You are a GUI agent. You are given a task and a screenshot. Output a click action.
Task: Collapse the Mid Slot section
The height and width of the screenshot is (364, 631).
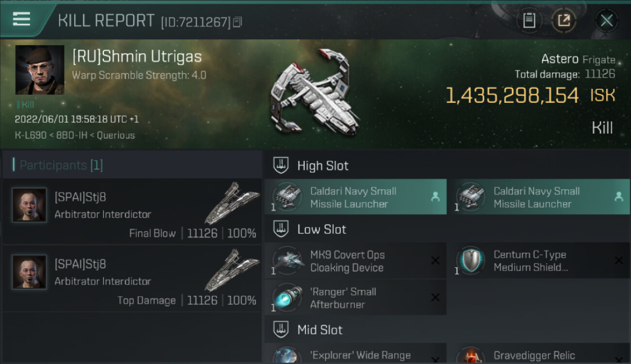(x=281, y=330)
